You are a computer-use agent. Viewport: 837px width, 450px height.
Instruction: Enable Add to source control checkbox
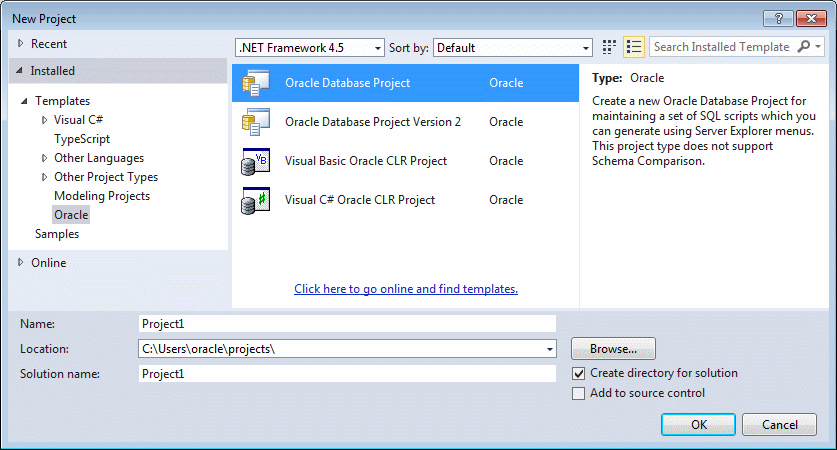pyautogui.click(x=578, y=393)
